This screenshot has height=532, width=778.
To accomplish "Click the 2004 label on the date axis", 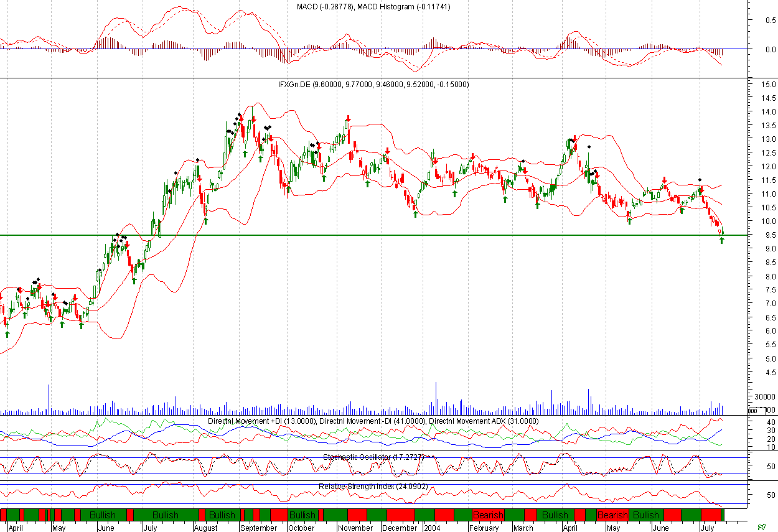I will coord(433,528).
